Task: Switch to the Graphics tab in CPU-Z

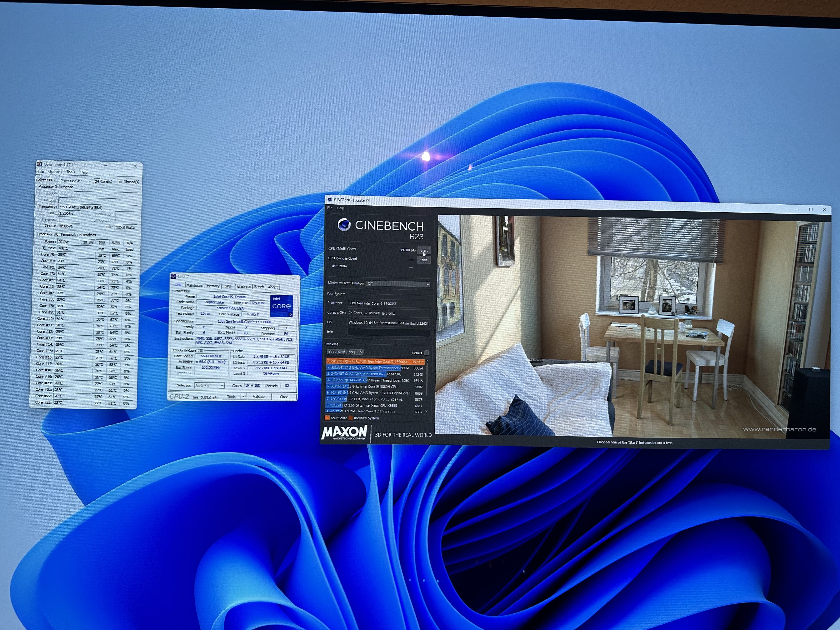Action: pyautogui.click(x=243, y=287)
